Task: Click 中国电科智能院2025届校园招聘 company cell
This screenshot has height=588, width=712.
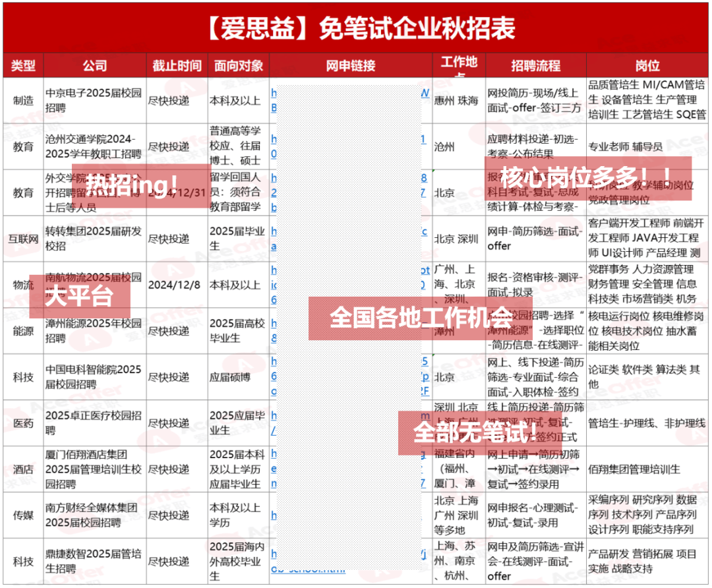Action: [x=95, y=377]
